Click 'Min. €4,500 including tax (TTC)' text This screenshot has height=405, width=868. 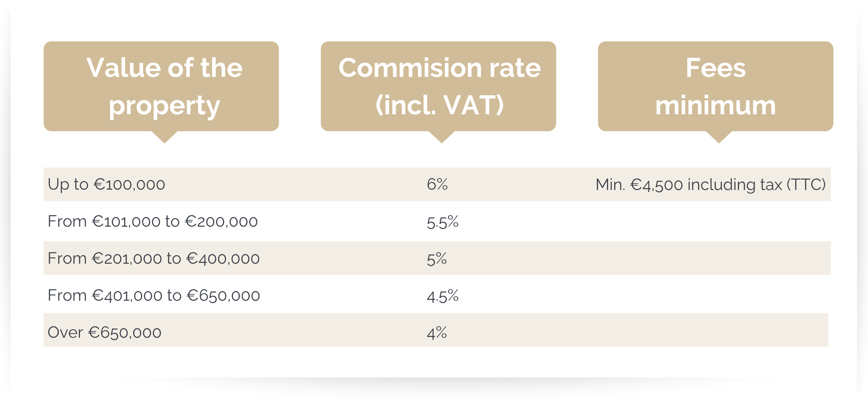coord(710,184)
